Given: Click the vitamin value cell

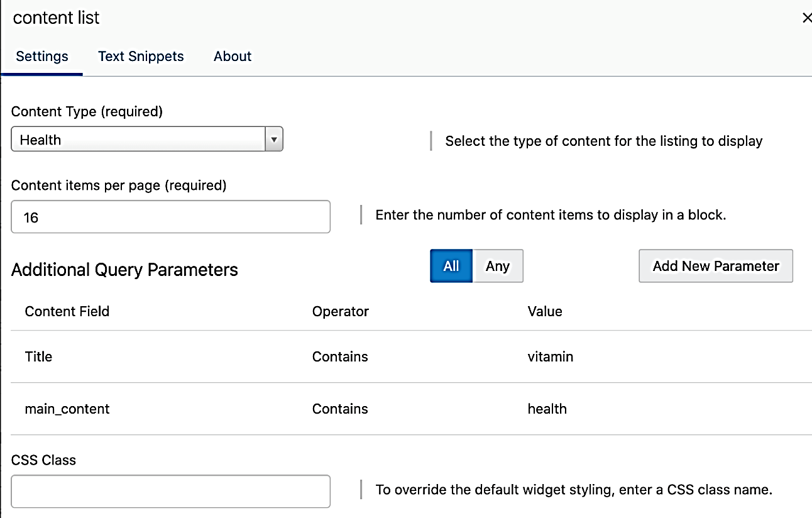Looking at the screenshot, I should 551,356.
